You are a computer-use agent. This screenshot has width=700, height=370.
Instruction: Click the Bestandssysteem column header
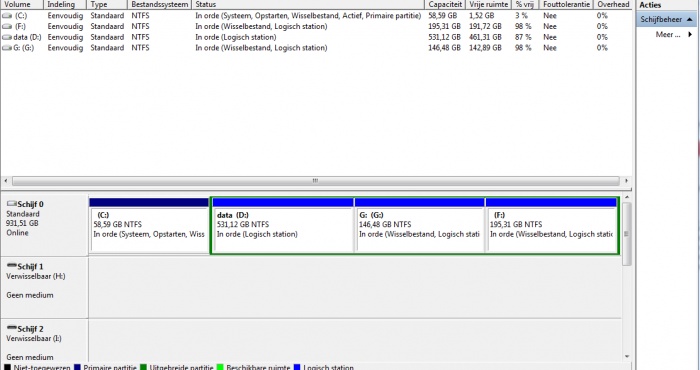coord(160,4)
